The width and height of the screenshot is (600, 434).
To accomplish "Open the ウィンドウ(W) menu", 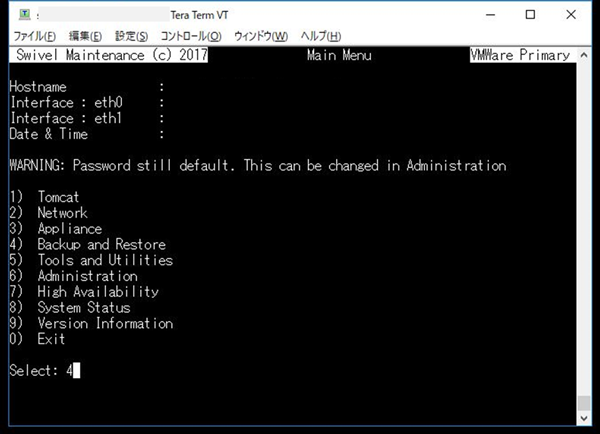I will point(261,36).
